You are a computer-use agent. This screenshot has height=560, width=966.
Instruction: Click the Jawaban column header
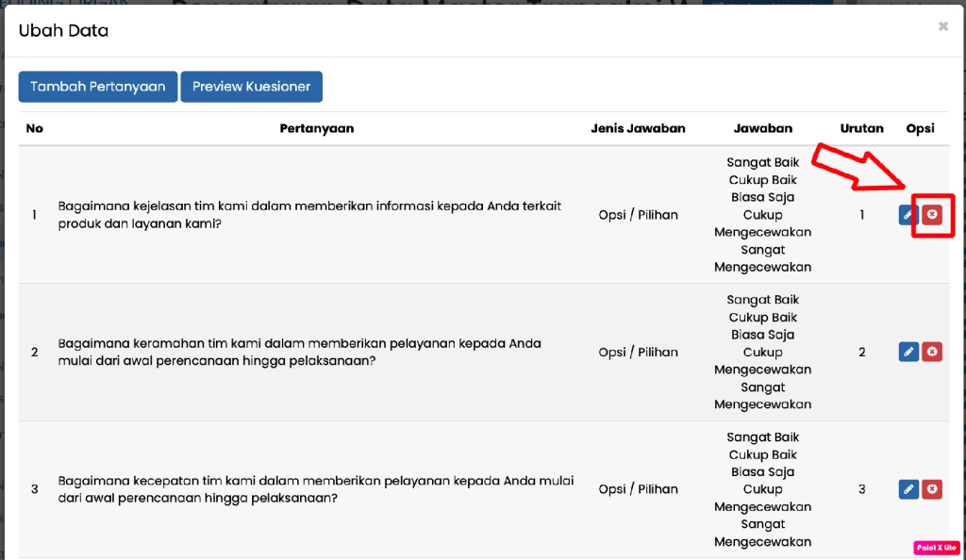762,128
